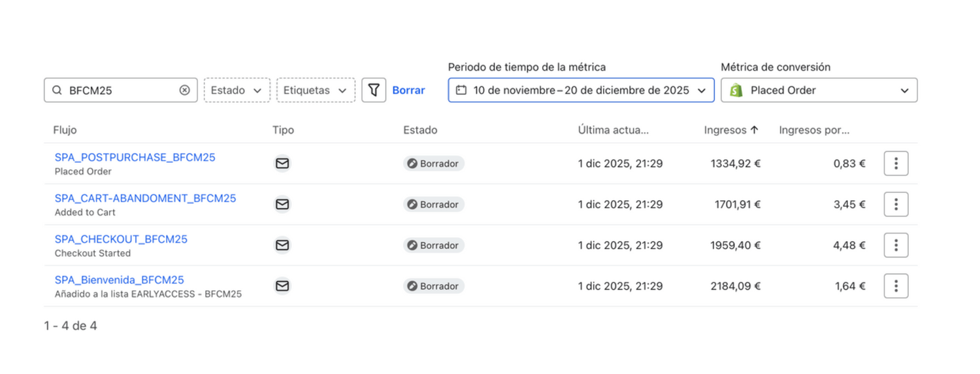
Task: Open the SPA_Bienvenida_BFCM25 flow link
Action: 119,280
